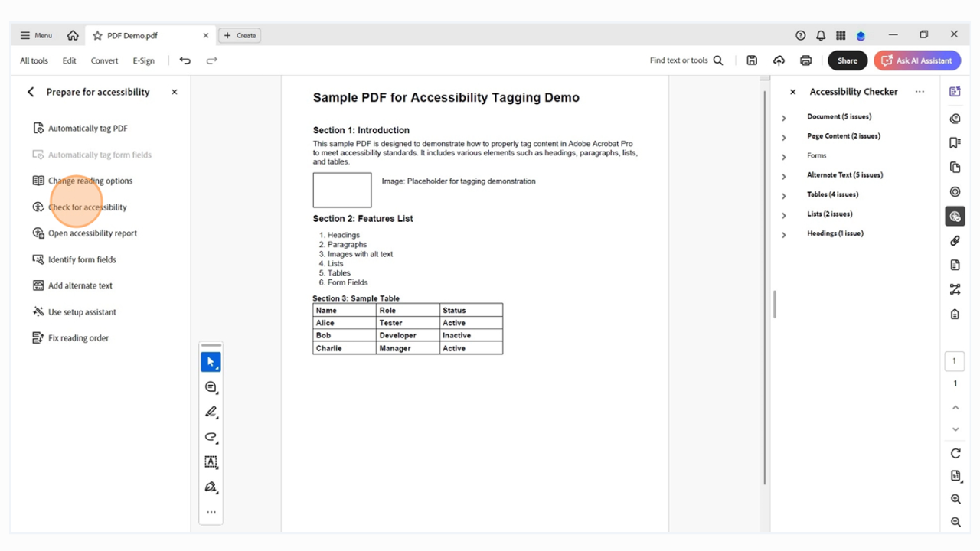
Task: Go to previous page up arrow
Action: tap(955, 408)
